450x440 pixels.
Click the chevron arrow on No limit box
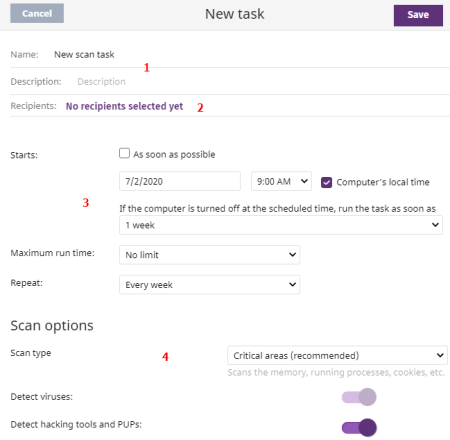point(292,255)
